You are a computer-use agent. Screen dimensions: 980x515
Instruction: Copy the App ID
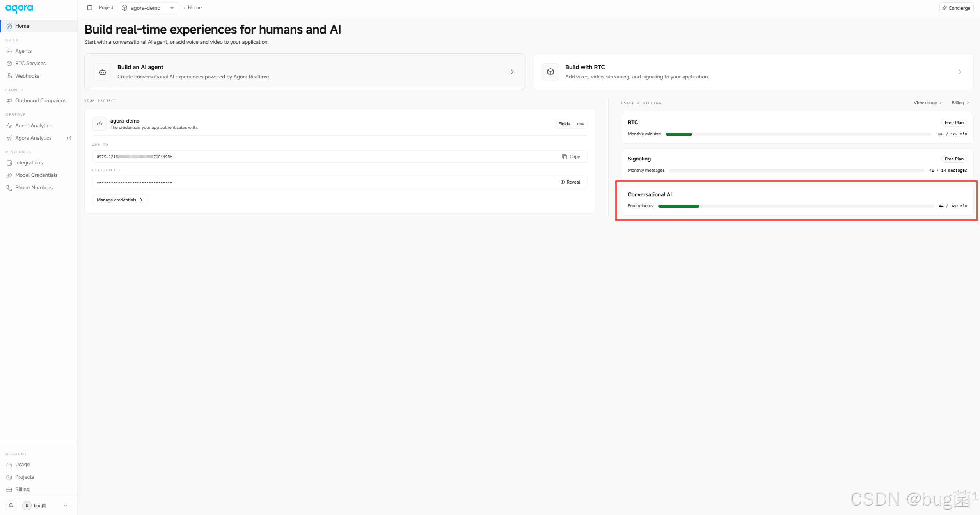tap(571, 157)
